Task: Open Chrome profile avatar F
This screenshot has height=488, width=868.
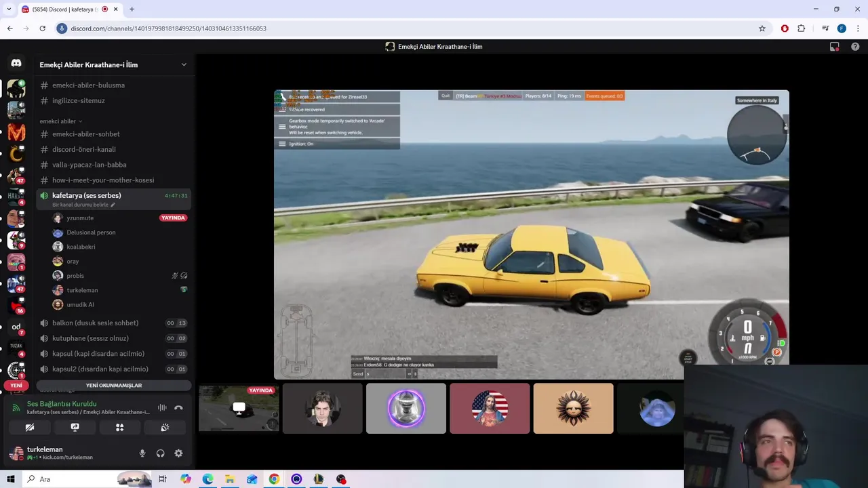Action: (x=842, y=28)
